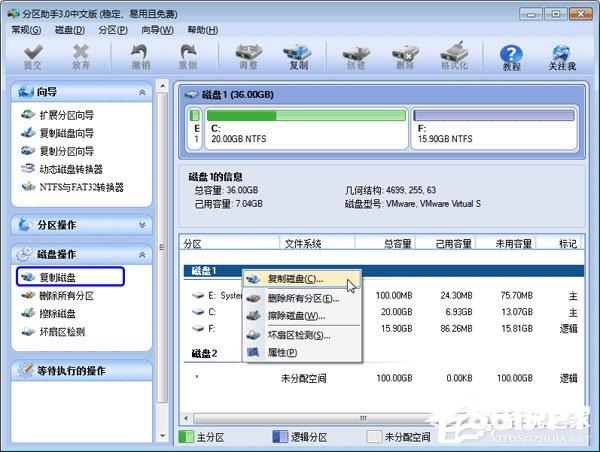Open the 磁盘(D) menu
Image resolution: width=600 pixels, height=452 pixels.
70,30
